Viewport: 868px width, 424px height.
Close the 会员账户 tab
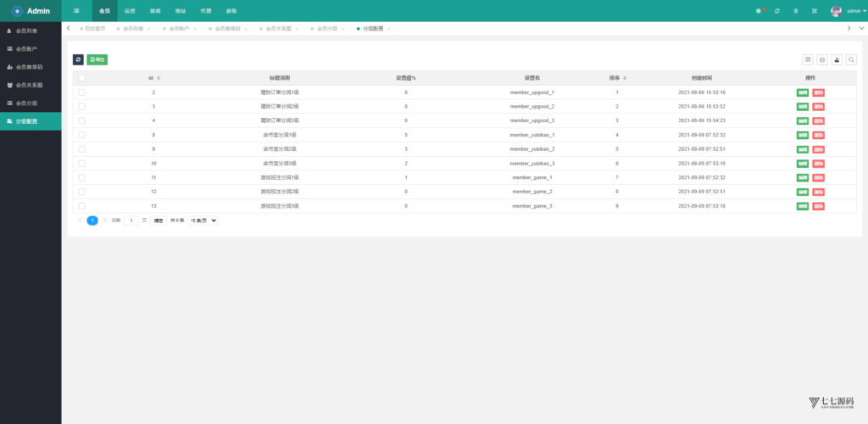tap(195, 29)
